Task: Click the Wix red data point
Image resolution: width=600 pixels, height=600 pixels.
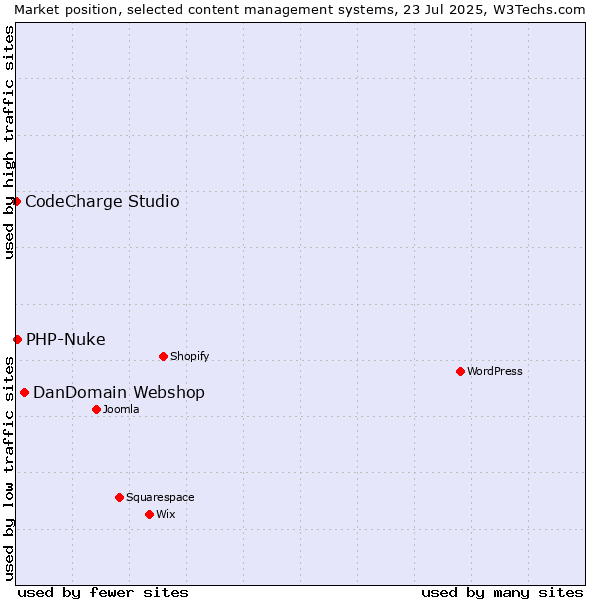Action: [150, 515]
